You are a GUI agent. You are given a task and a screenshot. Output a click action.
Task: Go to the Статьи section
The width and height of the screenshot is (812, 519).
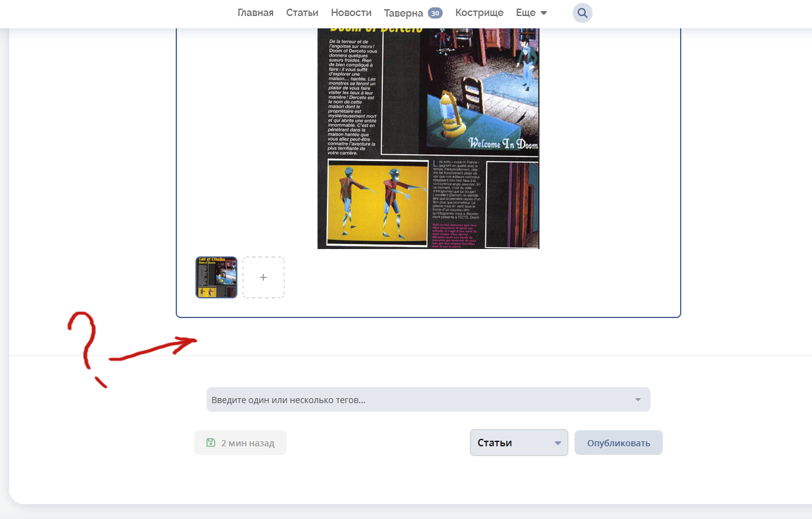point(302,13)
